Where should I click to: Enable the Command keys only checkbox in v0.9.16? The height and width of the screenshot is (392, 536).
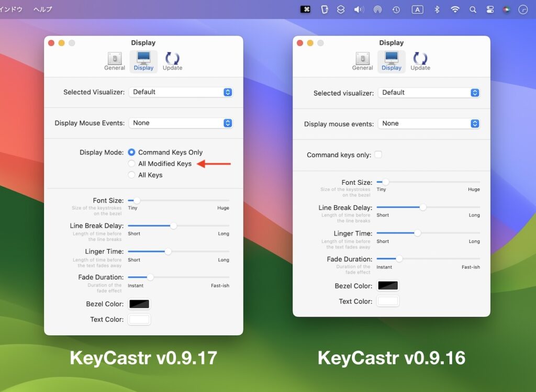[378, 154]
